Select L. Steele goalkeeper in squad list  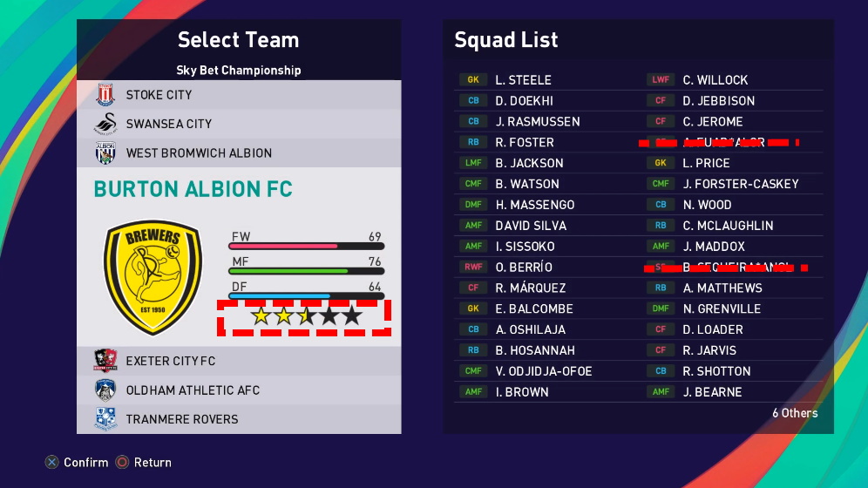[x=523, y=80]
